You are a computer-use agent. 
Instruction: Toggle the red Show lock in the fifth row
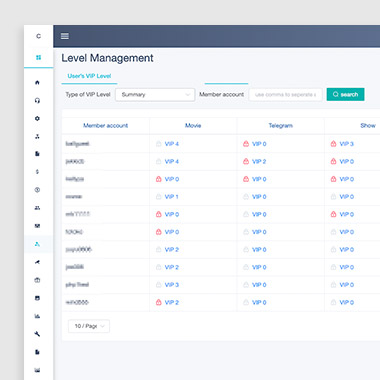(x=333, y=214)
